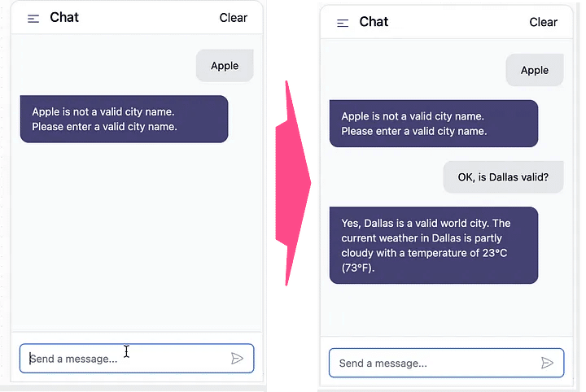Select the right chat's invalid city name reply
586x392 pixels.
[433, 124]
